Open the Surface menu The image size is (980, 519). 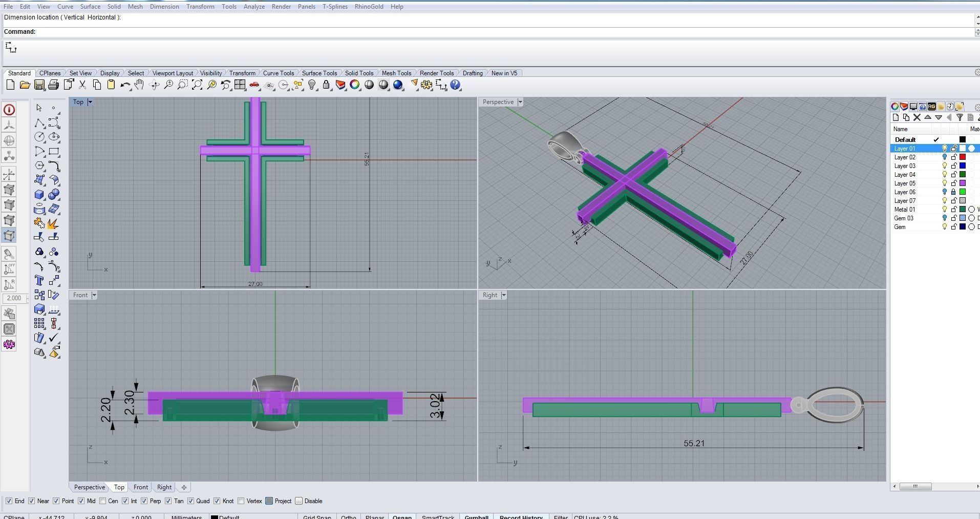(x=90, y=7)
